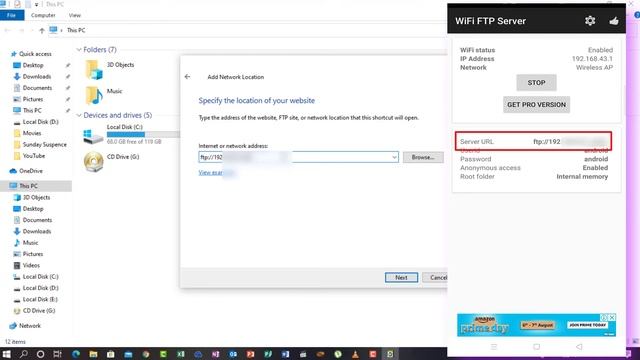Open Microsoft Store taskbar icon
The width and height of the screenshot is (640, 360).
tap(111, 354)
